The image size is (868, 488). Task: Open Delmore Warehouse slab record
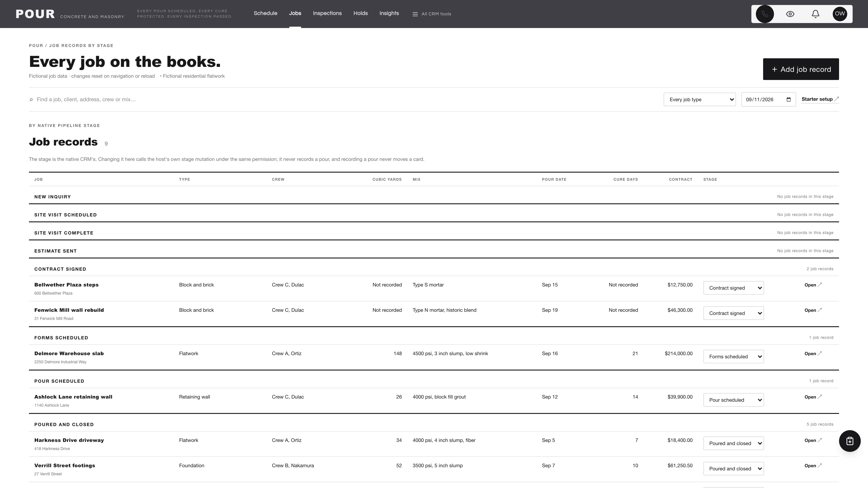[x=813, y=354]
